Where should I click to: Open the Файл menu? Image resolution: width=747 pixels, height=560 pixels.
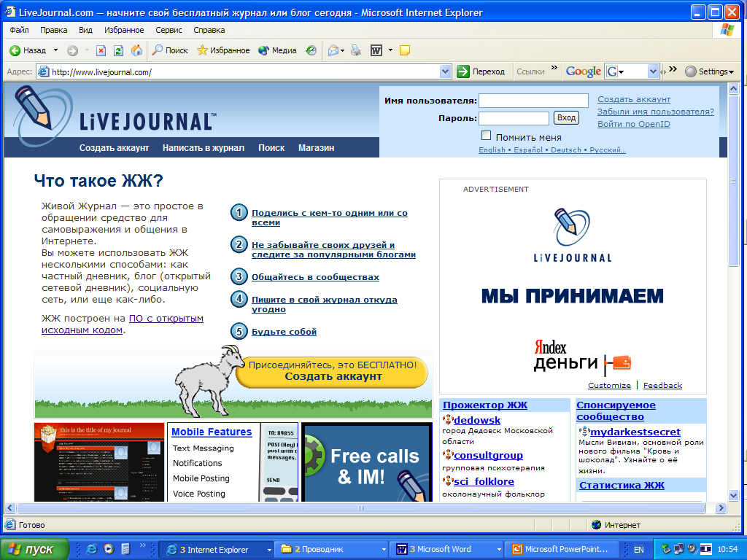19,30
